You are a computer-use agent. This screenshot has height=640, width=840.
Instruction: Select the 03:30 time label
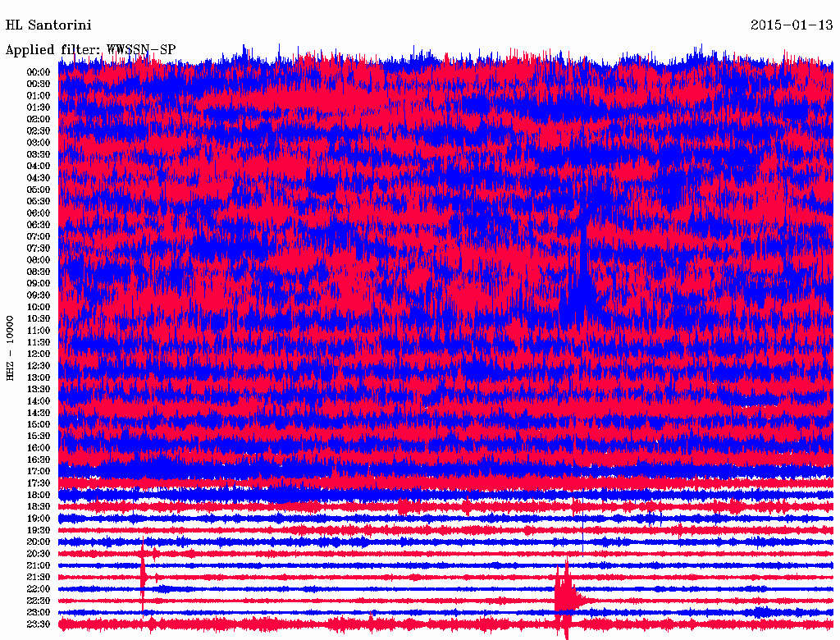(x=39, y=154)
